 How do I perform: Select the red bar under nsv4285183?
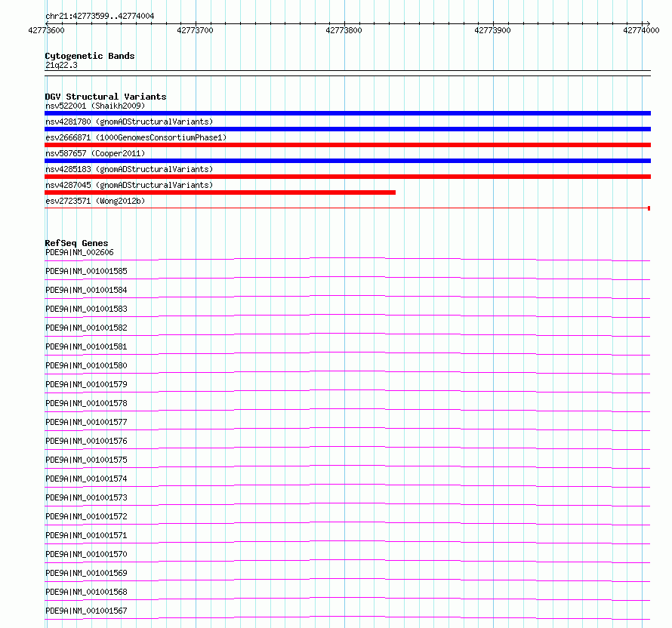pyautogui.click(x=347, y=177)
